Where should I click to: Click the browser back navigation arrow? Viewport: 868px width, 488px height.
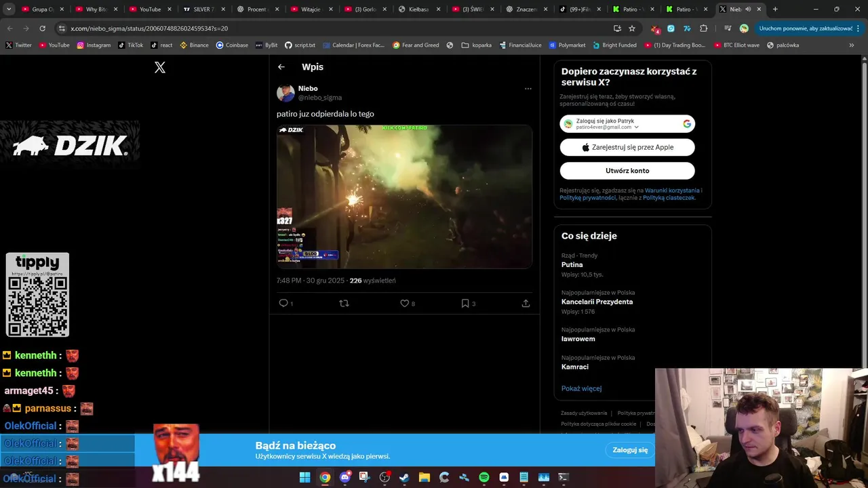pos(10,28)
